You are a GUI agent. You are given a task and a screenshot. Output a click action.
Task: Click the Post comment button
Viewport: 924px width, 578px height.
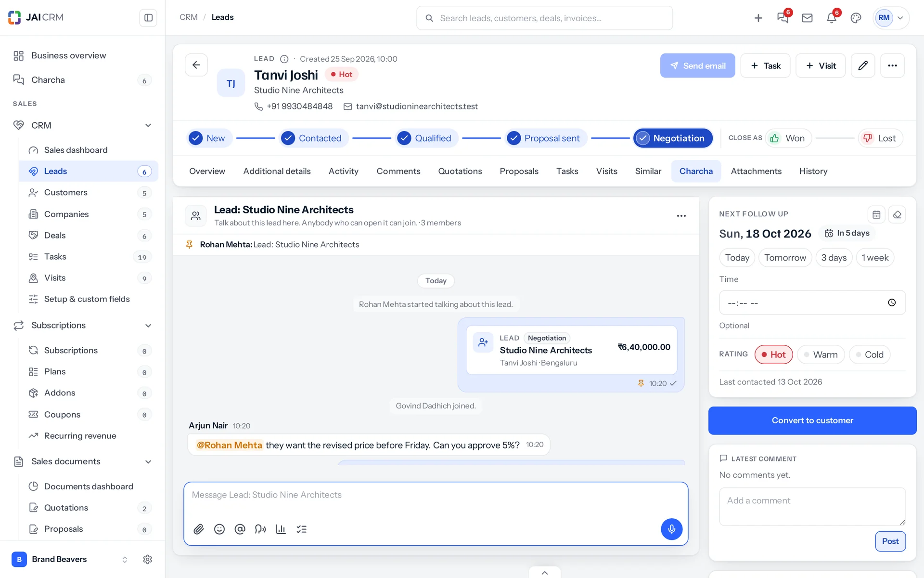(890, 541)
